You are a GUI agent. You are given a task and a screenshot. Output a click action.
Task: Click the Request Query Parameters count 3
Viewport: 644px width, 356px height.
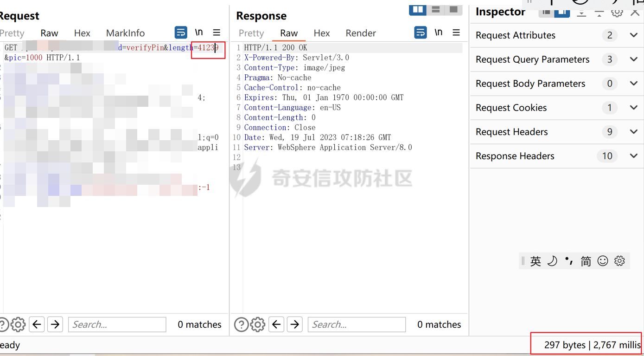coord(610,59)
